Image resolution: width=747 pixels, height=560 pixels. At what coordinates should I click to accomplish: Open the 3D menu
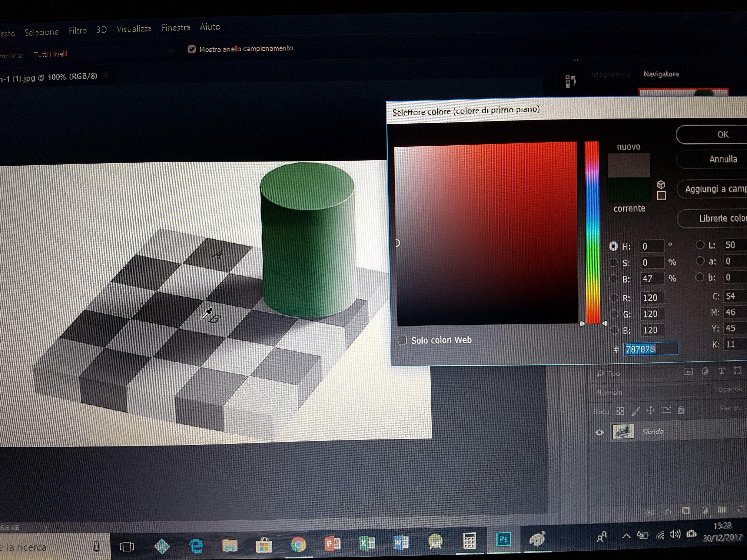(x=101, y=30)
